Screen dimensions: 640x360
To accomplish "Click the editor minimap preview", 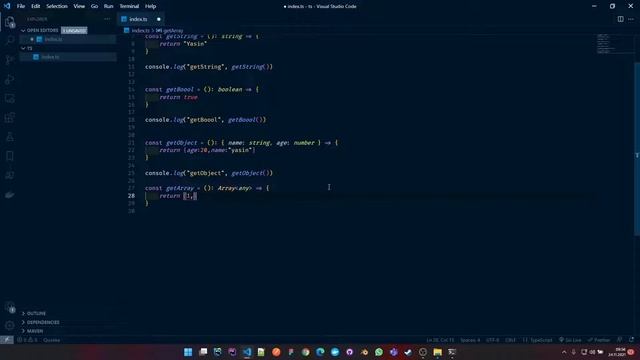I will click(615, 44).
